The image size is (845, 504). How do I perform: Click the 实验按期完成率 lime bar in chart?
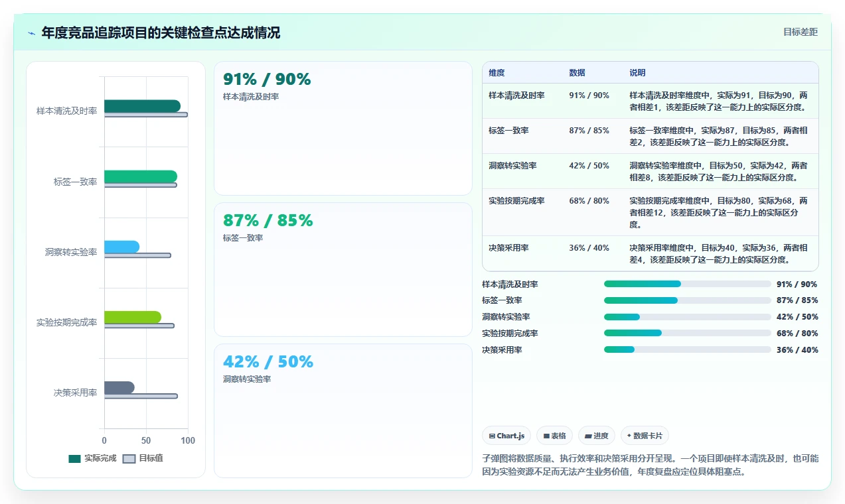[133, 317]
